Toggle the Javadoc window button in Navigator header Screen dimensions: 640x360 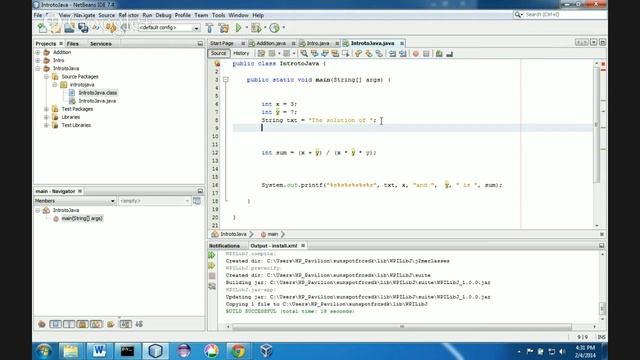tap(197, 201)
